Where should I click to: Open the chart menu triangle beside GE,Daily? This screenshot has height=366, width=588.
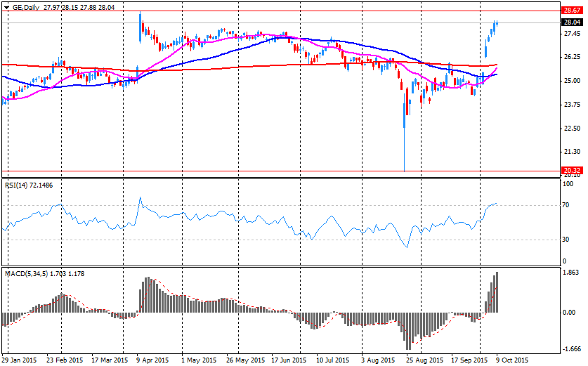point(7,8)
